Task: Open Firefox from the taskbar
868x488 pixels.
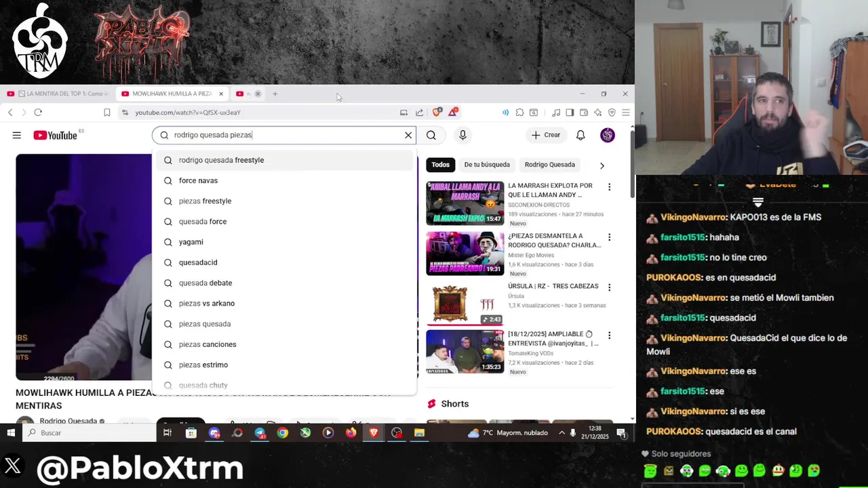Action: coord(351,432)
